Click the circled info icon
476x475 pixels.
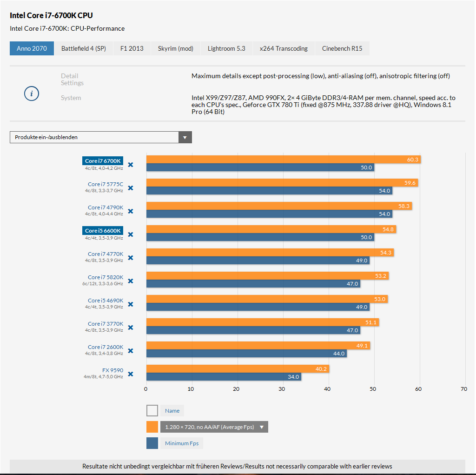pyautogui.click(x=32, y=94)
